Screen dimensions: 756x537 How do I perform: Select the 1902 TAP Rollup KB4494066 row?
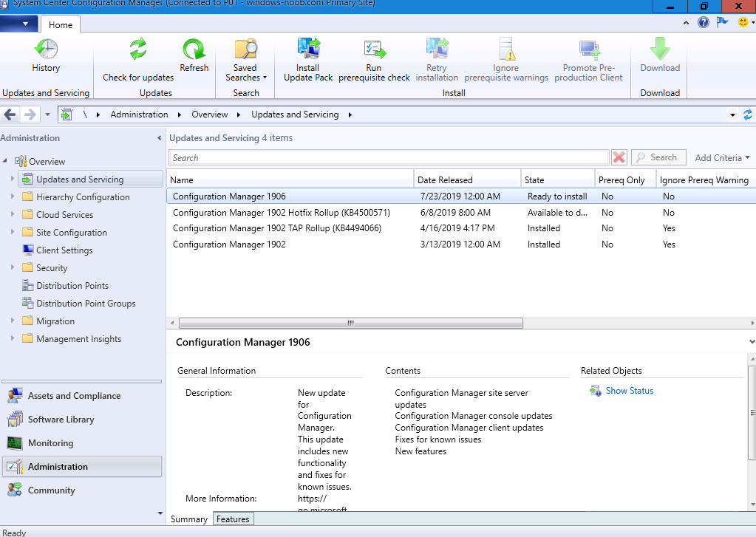tap(461, 228)
